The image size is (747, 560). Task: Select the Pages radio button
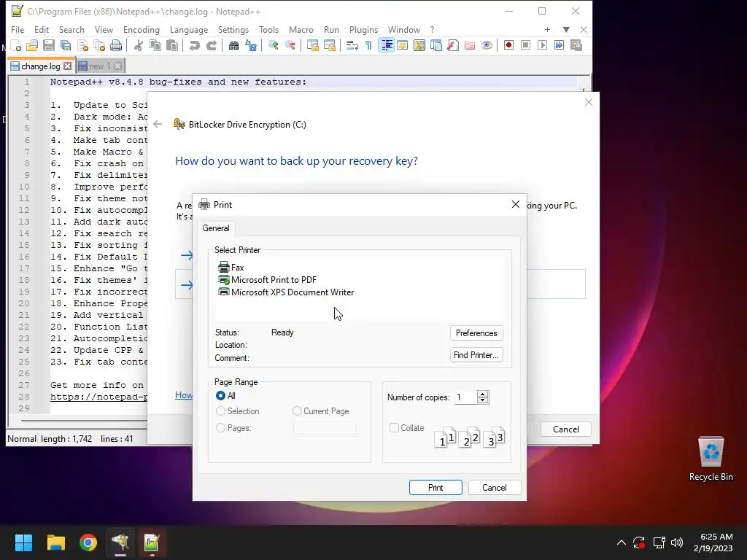[220, 428]
